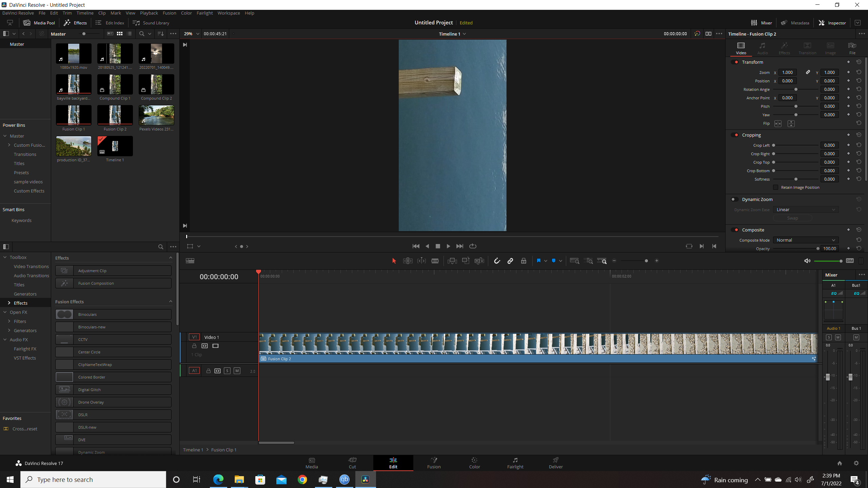Screen dimensions: 868x488
Task: Open the Playback menu
Action: point(149,13)
